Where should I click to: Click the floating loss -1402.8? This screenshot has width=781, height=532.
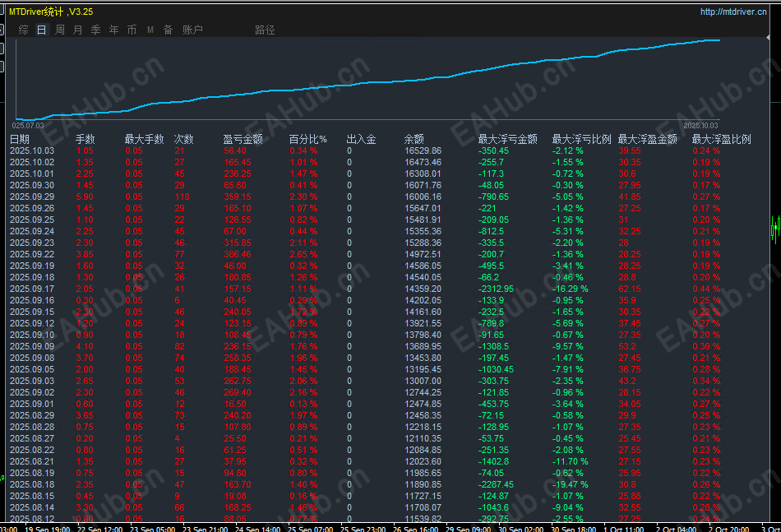coord(493,461)
